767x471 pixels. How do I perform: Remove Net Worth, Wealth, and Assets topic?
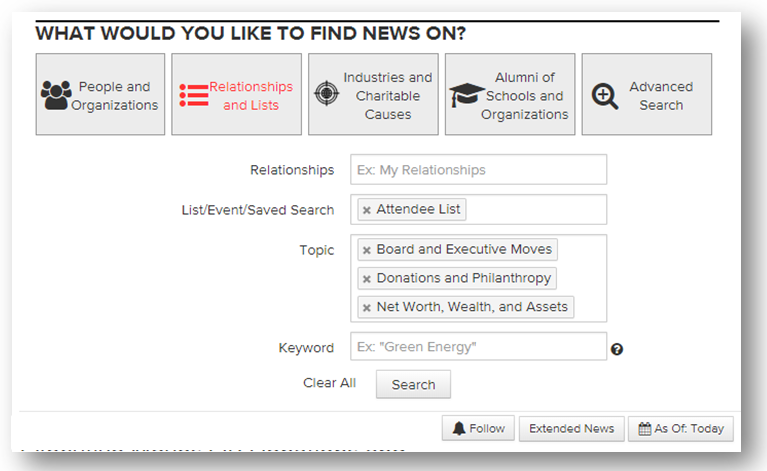(367, 308)
